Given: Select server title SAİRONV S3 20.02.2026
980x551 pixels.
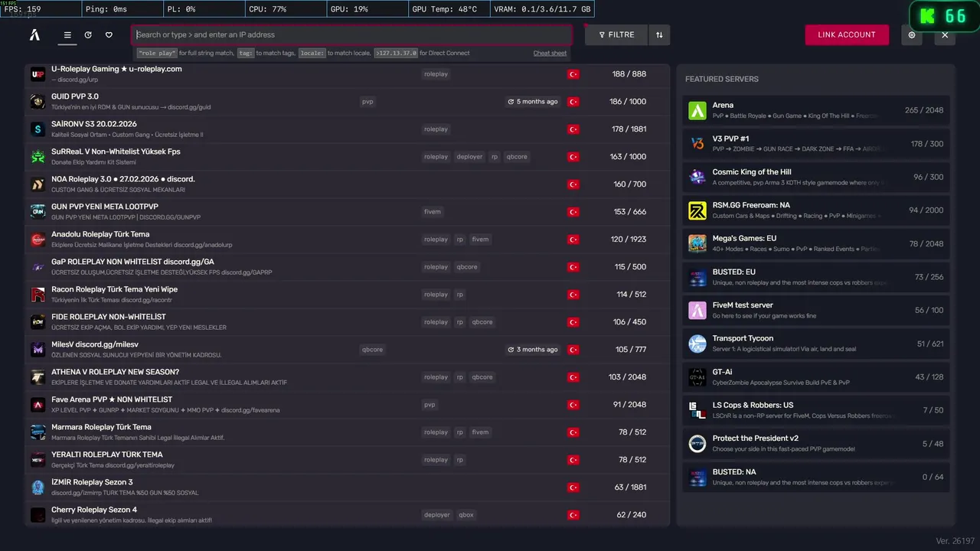Looking at the screenshot, I should click(94, 124).
